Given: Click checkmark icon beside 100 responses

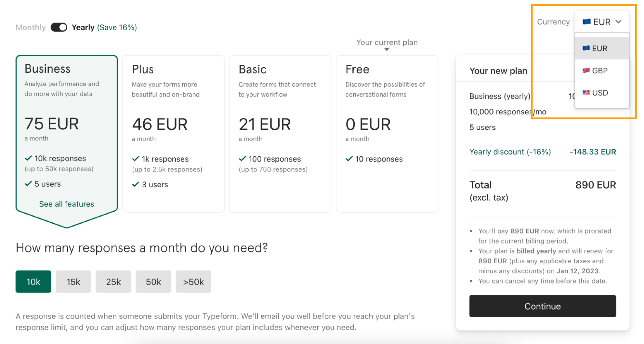Looking at the screenshot, I should pyautogui.click(x=242, y=159).
